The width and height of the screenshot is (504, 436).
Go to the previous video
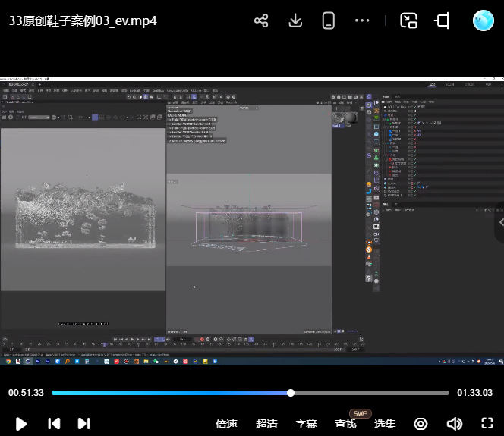tap(54, 423)
